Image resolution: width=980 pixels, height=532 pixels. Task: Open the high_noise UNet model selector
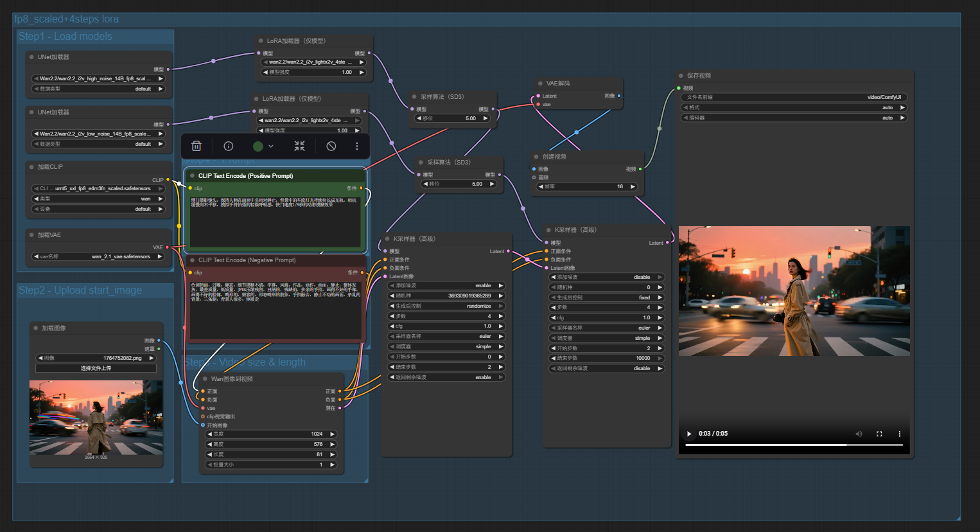[x=98, y=79]
